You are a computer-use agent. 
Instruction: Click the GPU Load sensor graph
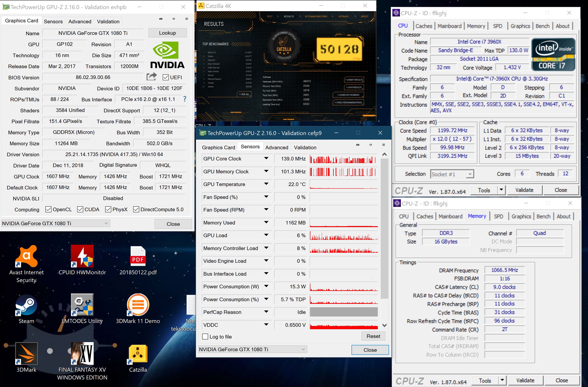(x=344, y=235)
